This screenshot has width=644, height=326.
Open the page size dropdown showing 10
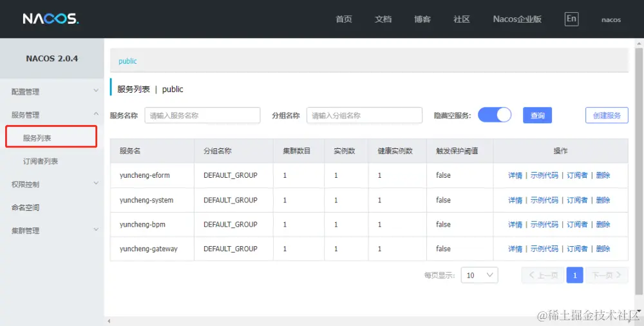point(479,275)
